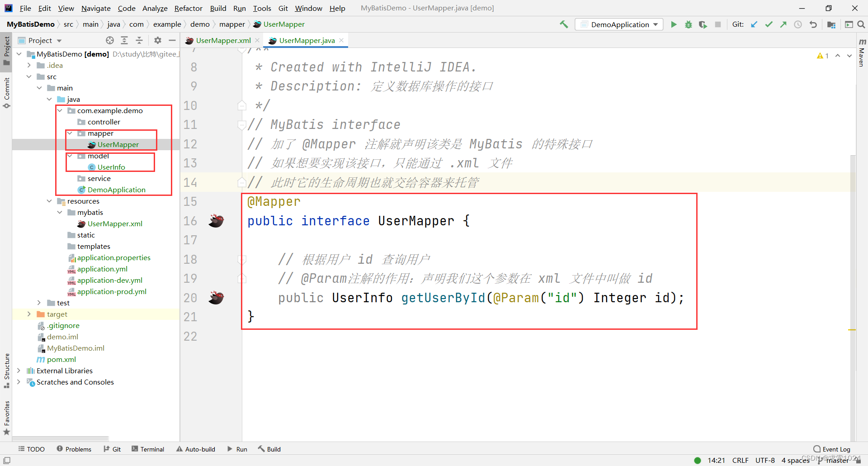Click the mapper breadcrumb in navigation bar

(232, 24)
